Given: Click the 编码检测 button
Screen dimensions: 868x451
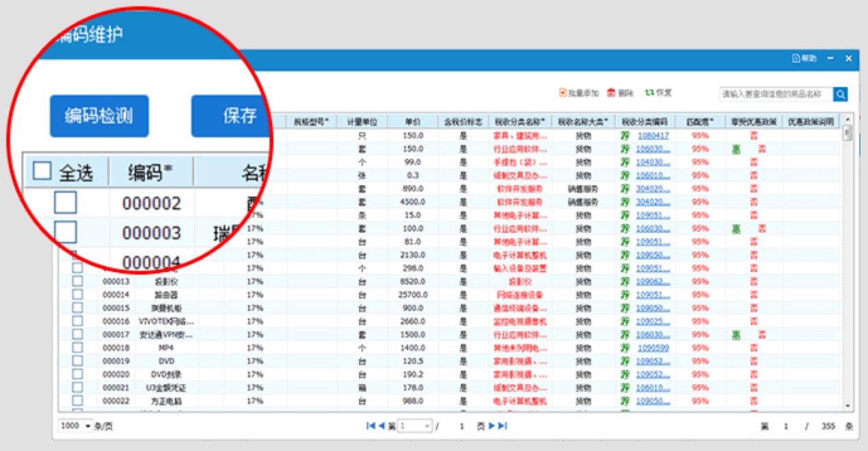Looking at the screenshot, I should (x=99, y=116).
